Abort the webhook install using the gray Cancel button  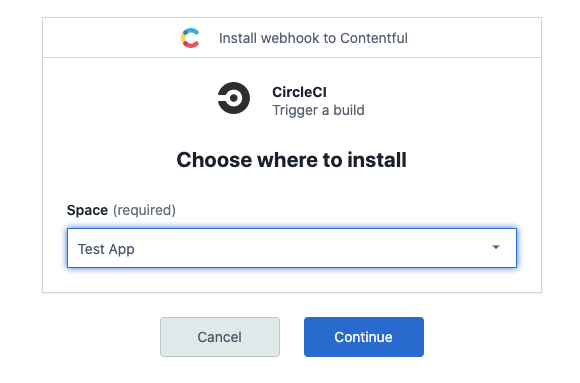(220, 337)
